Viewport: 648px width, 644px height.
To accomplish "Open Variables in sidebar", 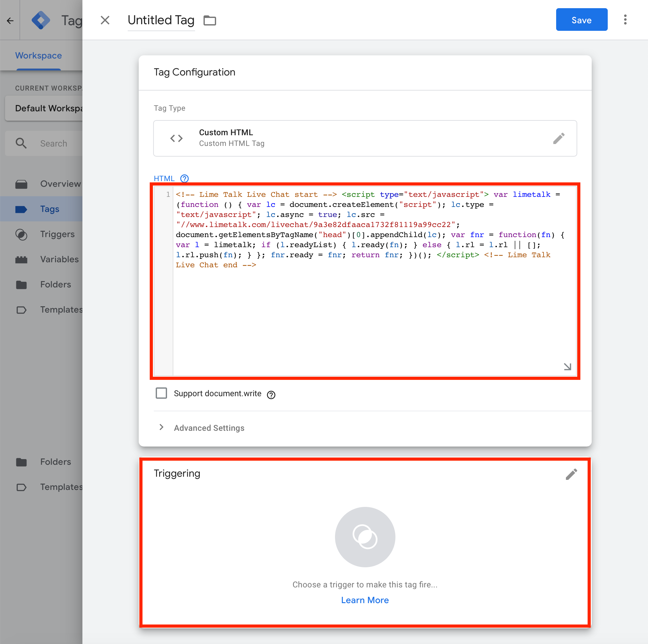I will pos(41,259).
